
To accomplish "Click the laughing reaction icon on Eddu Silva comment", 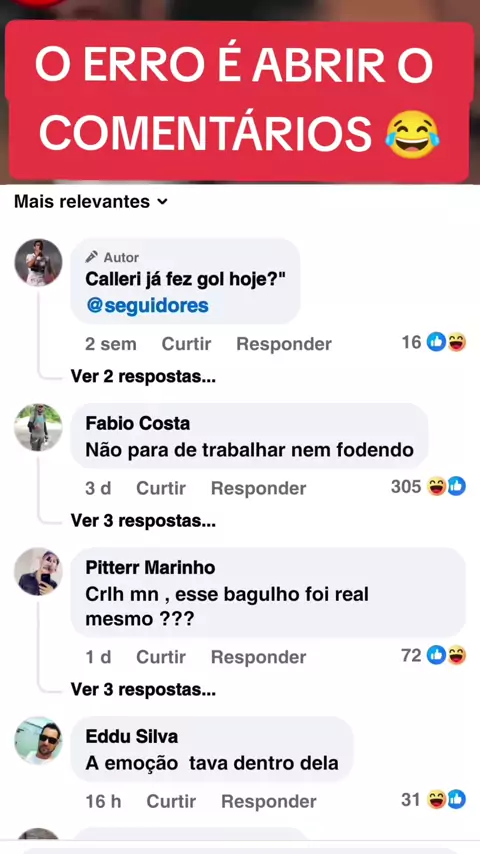I will tap(437, 800).
